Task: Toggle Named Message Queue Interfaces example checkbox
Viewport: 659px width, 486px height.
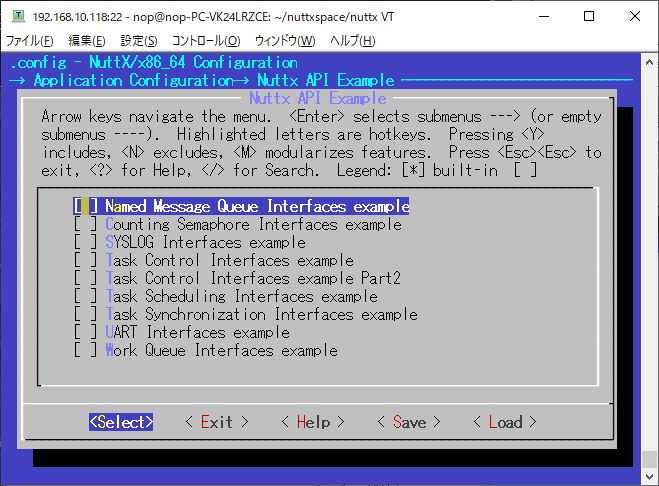Action: click(85, 206)
